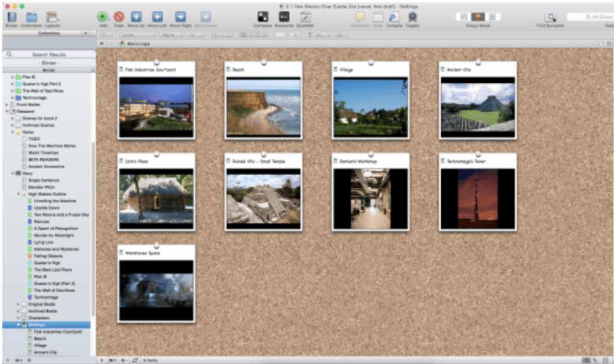614x364 pixels.
Task: Collapse the Story folder
Action: pos(13,173)
